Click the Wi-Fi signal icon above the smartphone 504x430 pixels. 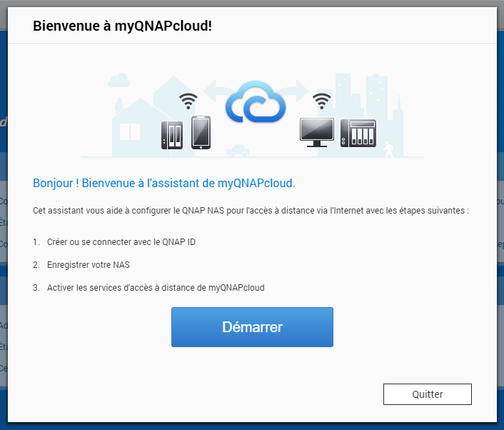point(188,101)
